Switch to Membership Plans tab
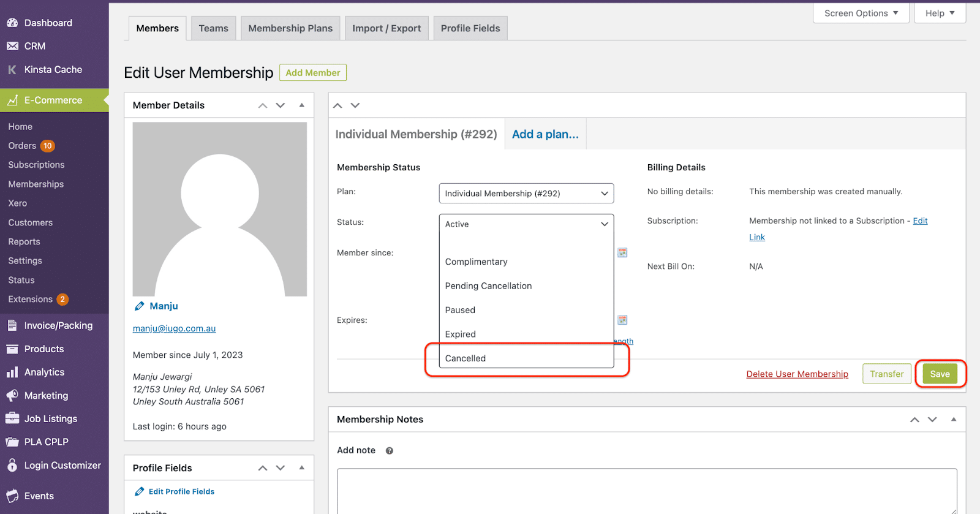Image resolution: width=980 pixels, height=514 pixels. click(290, 28)
